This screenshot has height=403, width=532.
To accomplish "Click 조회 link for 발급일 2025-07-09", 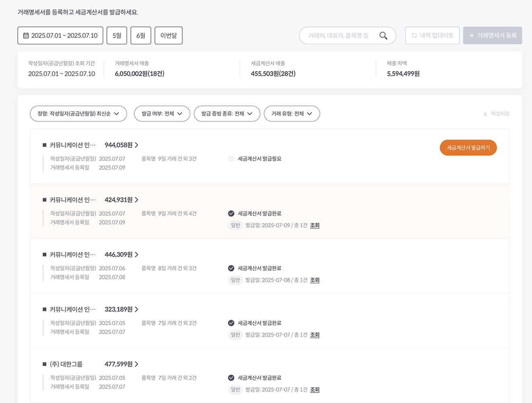I will click(315, 225).
